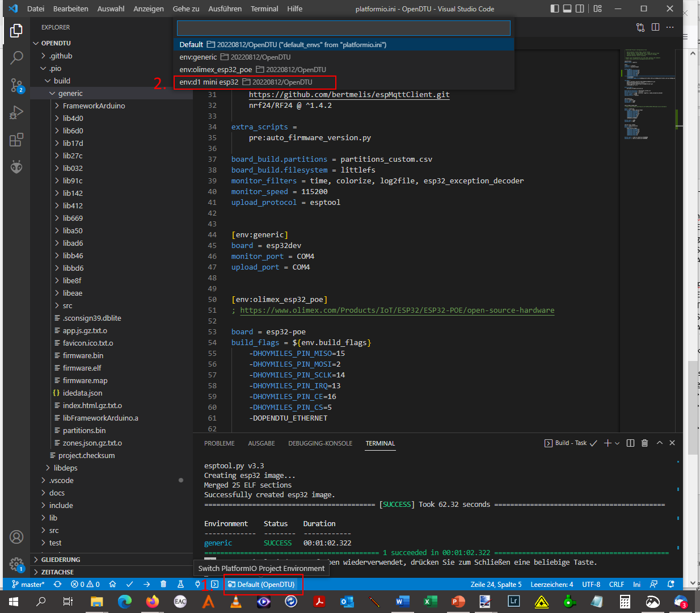700x613 pixels.
Task: Maximize terminal panel with up chevron
Action: tap(659, 443)
